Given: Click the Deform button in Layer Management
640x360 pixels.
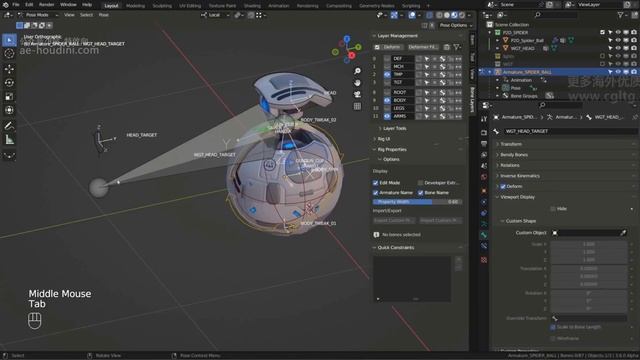Looking at the screenshot, I should 392,47.
